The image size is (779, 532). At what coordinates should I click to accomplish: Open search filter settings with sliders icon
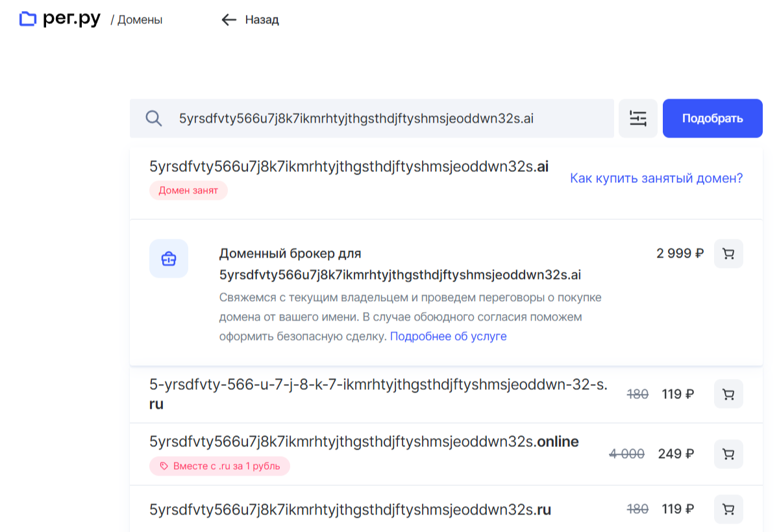[x=638, y=119]
